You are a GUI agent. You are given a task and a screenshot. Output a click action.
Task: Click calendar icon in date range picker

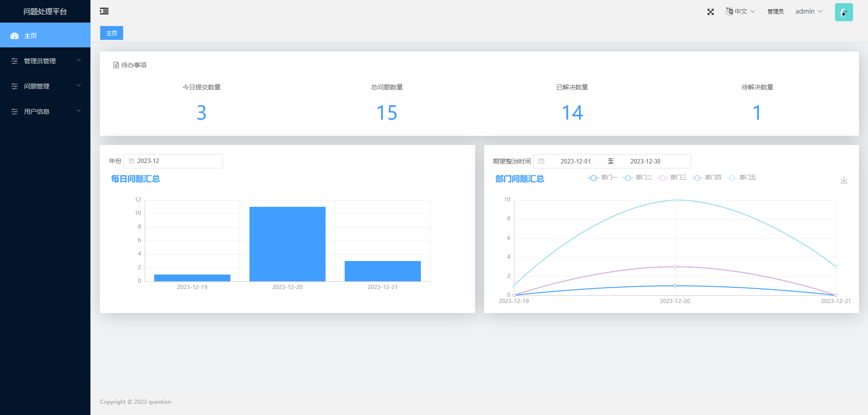point(541,161)
